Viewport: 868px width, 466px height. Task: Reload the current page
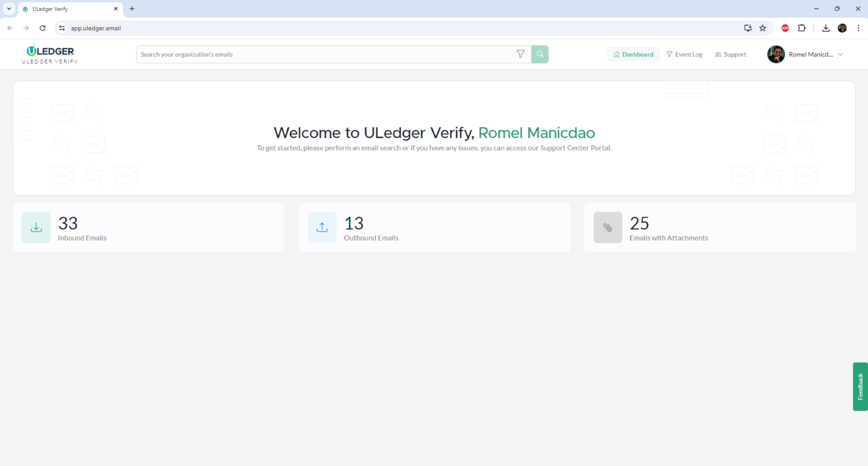point(42,28)
